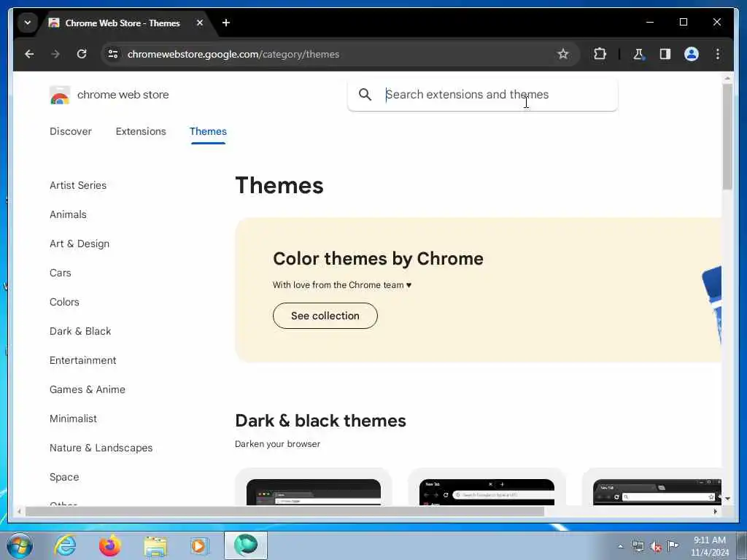This screenshot has width=747, height=560.
Task: Click the browser forward arrow
Action: pyautogui.click(x=55, y=54)
